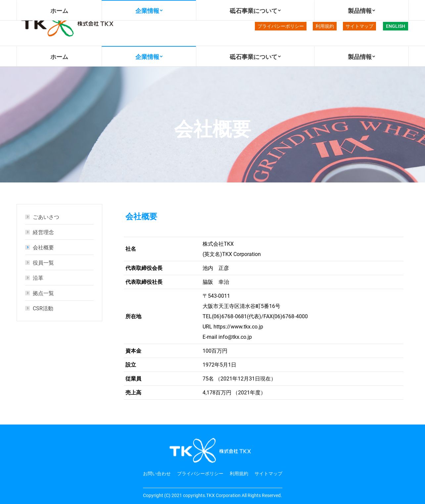Viewport: 425px width, 504px height.
Task: Open 企業情報 in the sticky top menu
Action: click(149, 11)
